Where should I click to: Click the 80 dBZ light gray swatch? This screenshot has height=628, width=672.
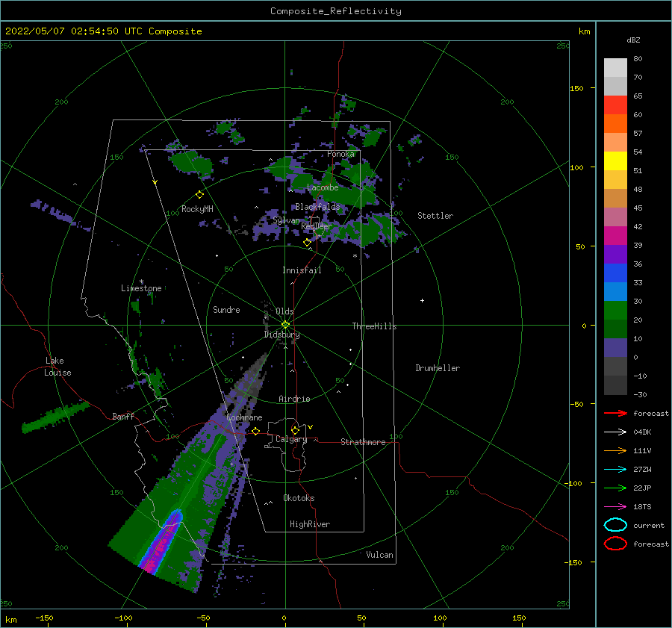(x=615, y=68)
